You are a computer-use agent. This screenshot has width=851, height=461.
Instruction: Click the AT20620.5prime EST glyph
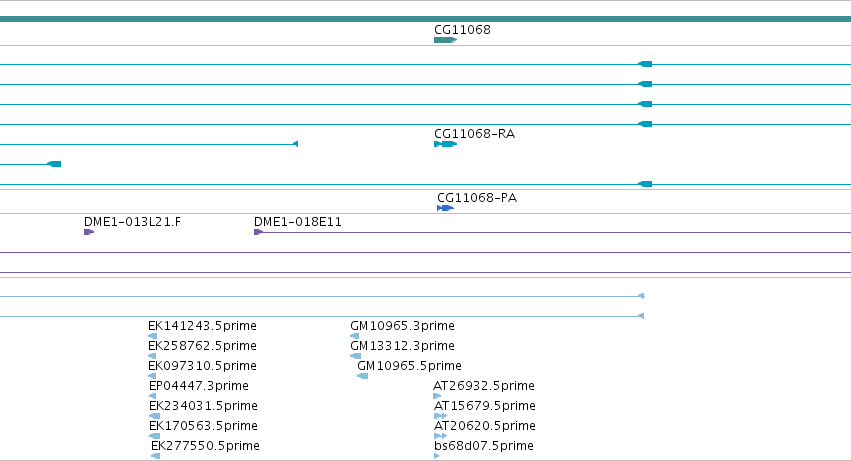click(x=441, y=436)
